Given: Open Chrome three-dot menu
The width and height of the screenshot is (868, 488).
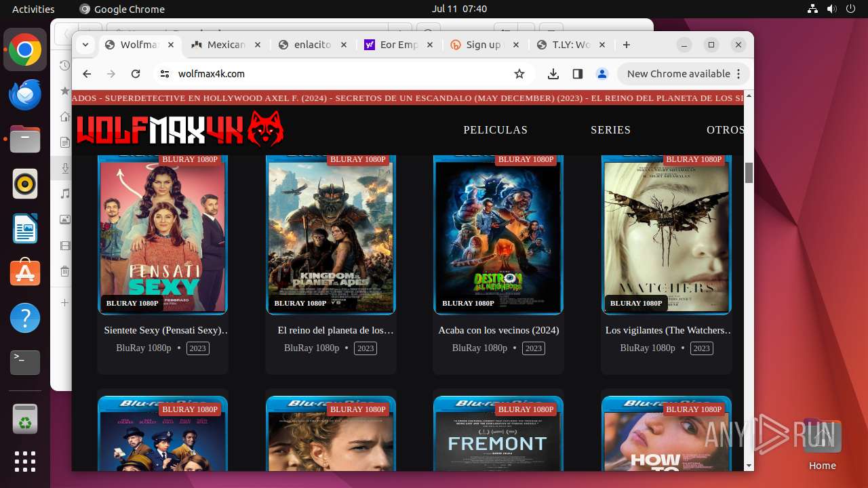Looking at the screenshot, I should (x=739, y=74).
